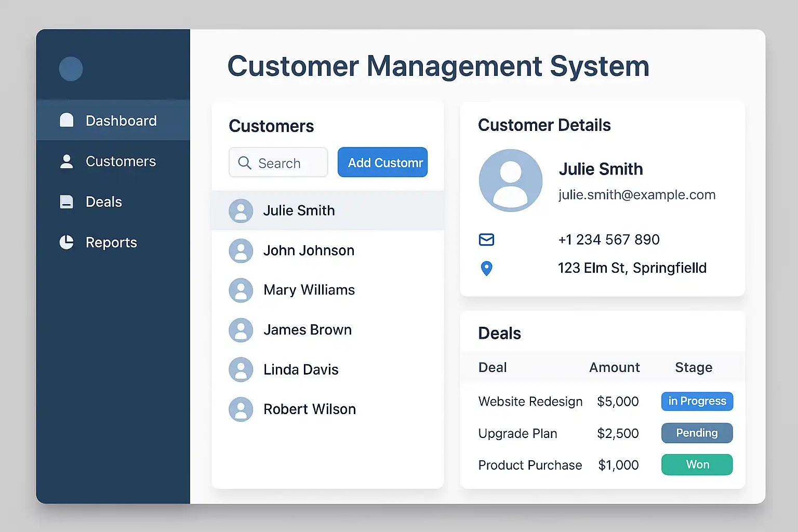
Task: Select Mary Williams in the customer list
Action: point(309,290)
